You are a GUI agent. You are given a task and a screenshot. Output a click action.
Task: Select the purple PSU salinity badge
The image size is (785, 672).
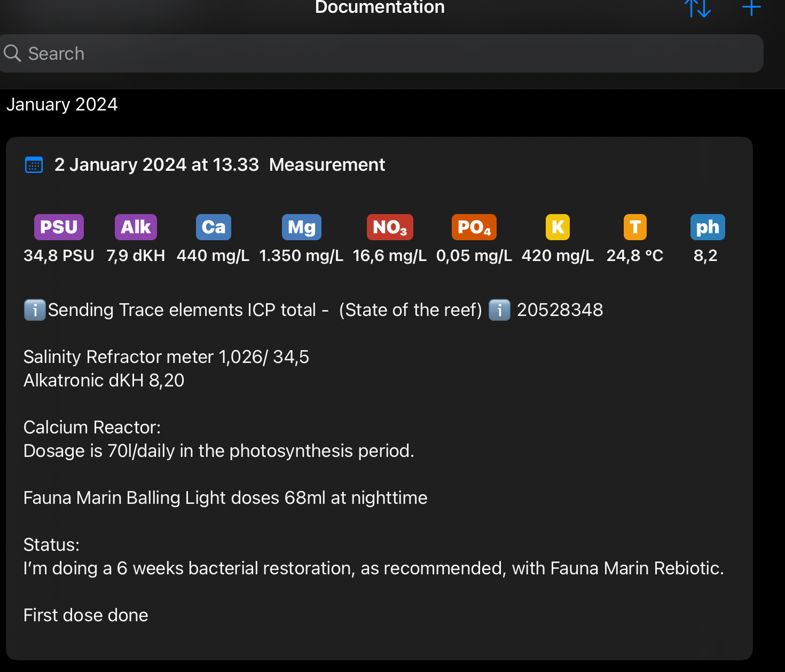59,227
